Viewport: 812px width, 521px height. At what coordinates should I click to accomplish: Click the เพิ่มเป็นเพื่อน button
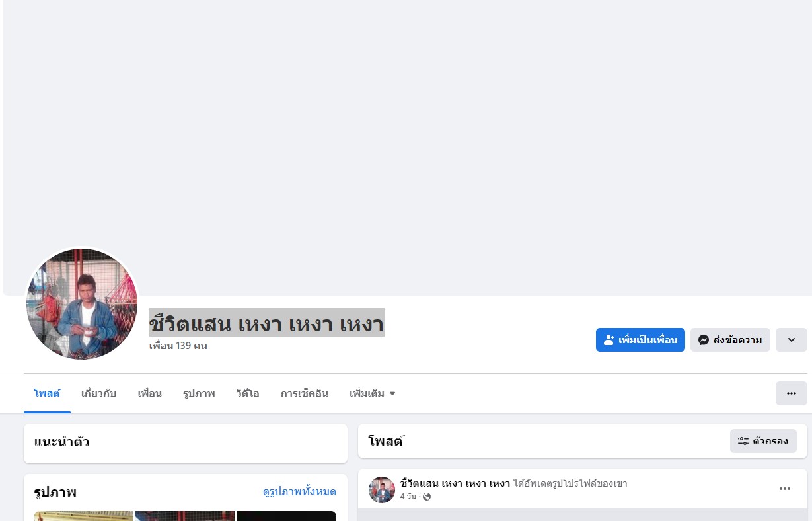[640, 340]
